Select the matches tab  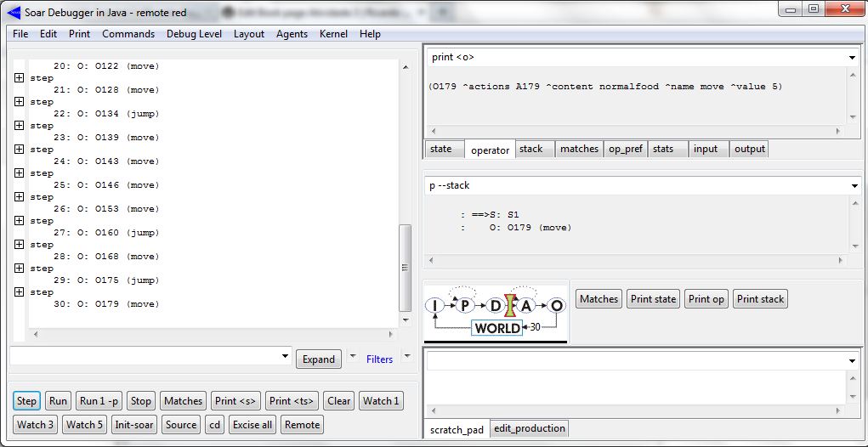coord(579,149)
